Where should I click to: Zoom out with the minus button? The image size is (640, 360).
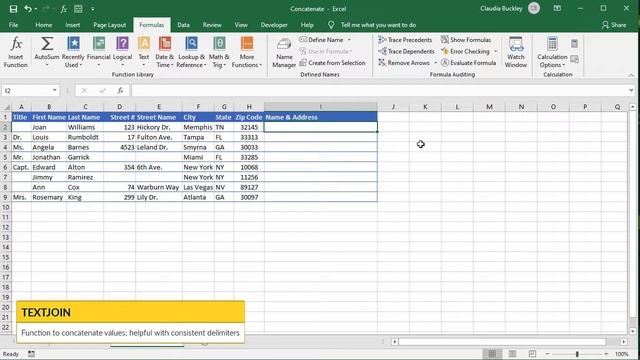pyautogui.click(x=547, y=354)
